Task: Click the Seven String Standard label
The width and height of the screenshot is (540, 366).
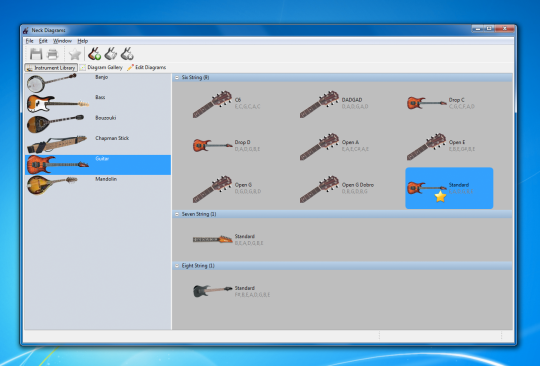Action: pyautogui.click(x=245, y=236)
